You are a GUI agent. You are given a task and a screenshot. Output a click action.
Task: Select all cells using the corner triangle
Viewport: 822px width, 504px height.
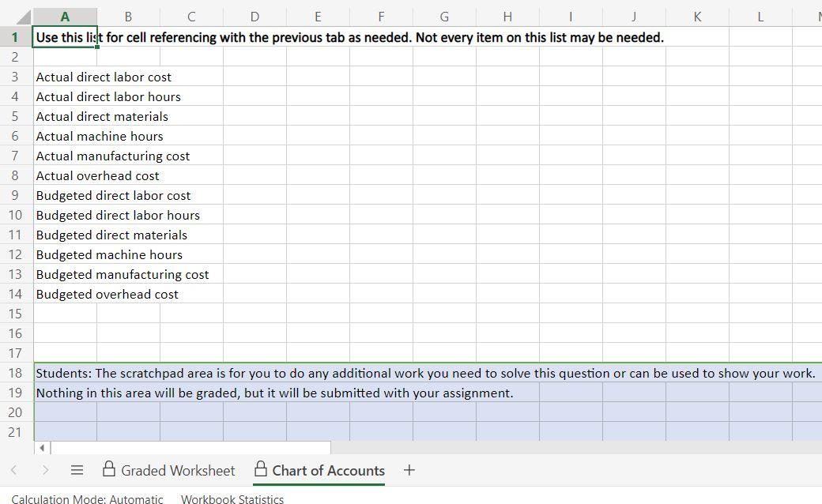24,17
